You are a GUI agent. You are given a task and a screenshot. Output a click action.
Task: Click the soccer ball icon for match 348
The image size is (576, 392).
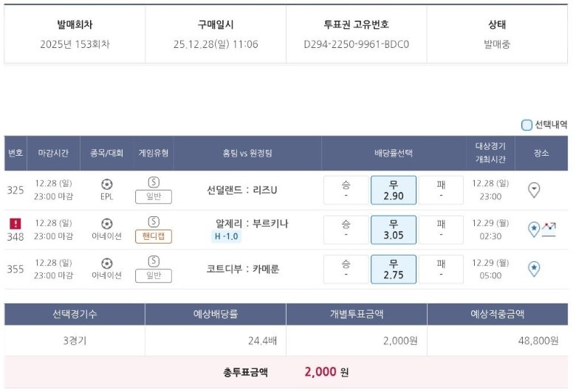pyautogui.click(x=107, y=224)
